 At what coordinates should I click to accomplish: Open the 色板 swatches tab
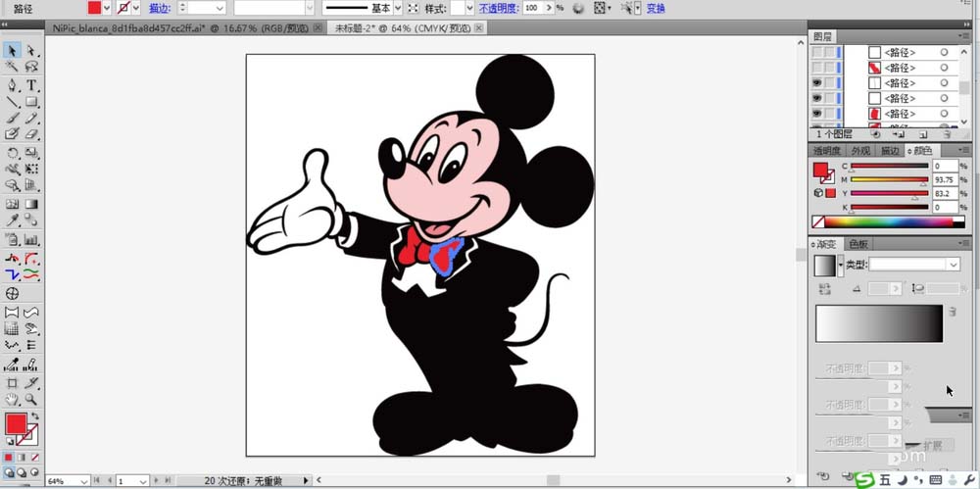tap(858, 244)
